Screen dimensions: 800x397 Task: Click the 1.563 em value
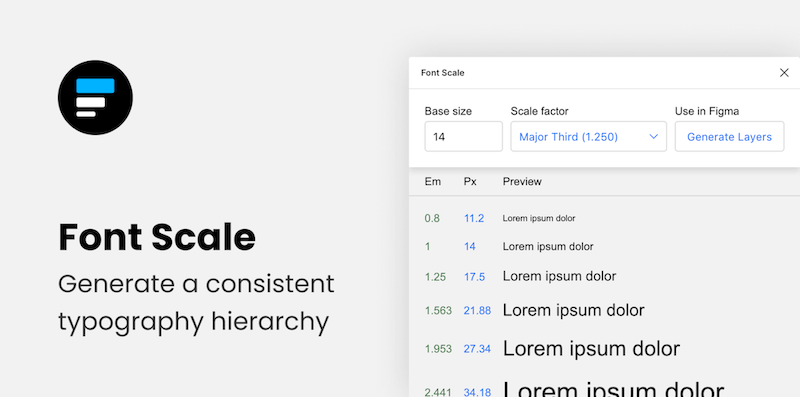tap(438, 310)
